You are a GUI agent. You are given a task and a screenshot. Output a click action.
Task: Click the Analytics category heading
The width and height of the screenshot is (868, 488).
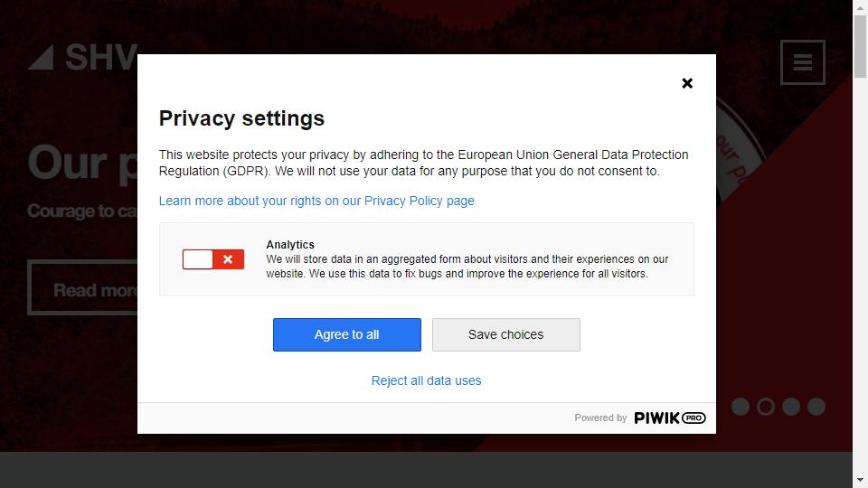pos(290,245)
